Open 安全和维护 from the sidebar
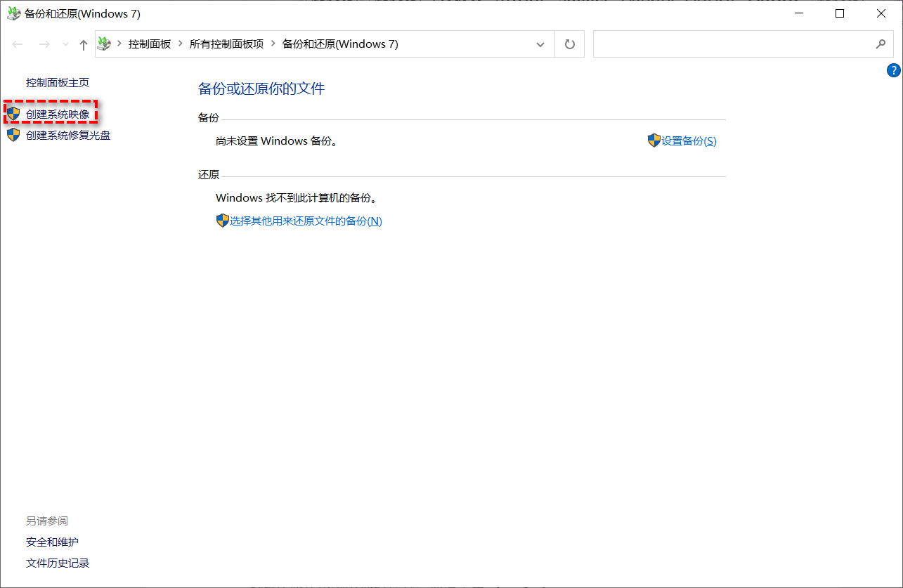Screen dimensions: 903x588 click(x=52, y=542)
